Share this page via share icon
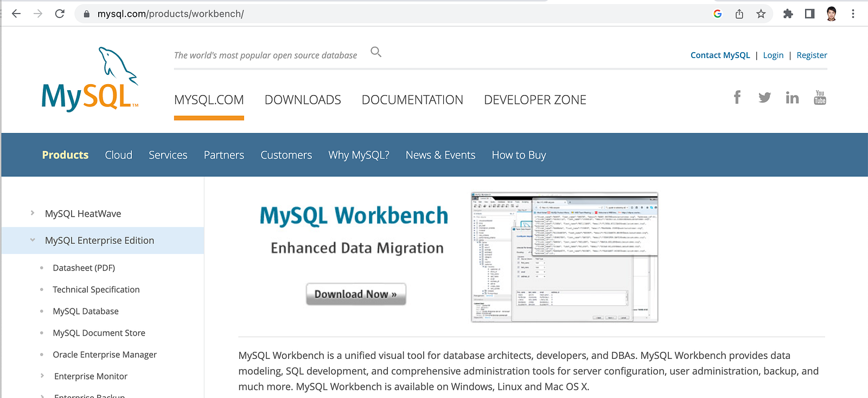This screenshot has width=868, height=398. tap(739, 14)
